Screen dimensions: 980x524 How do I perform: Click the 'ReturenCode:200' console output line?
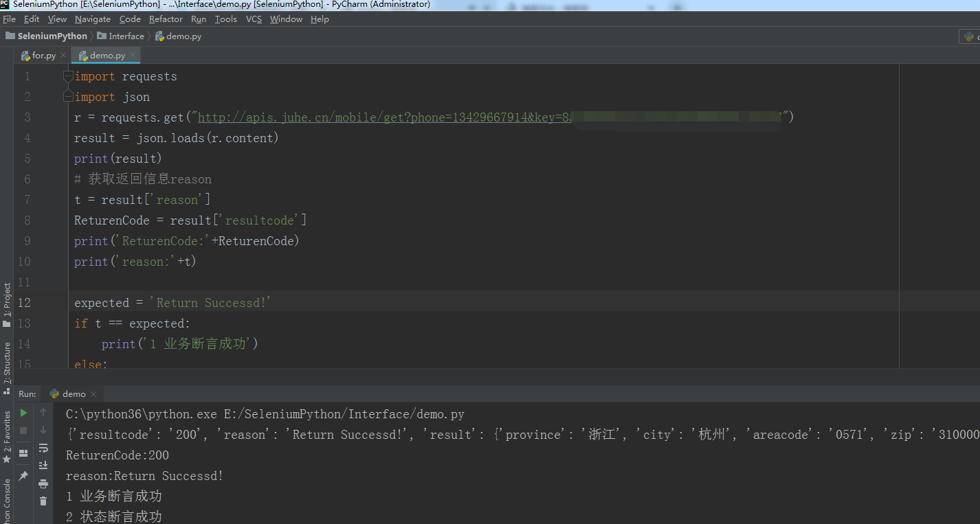[118, 455]
